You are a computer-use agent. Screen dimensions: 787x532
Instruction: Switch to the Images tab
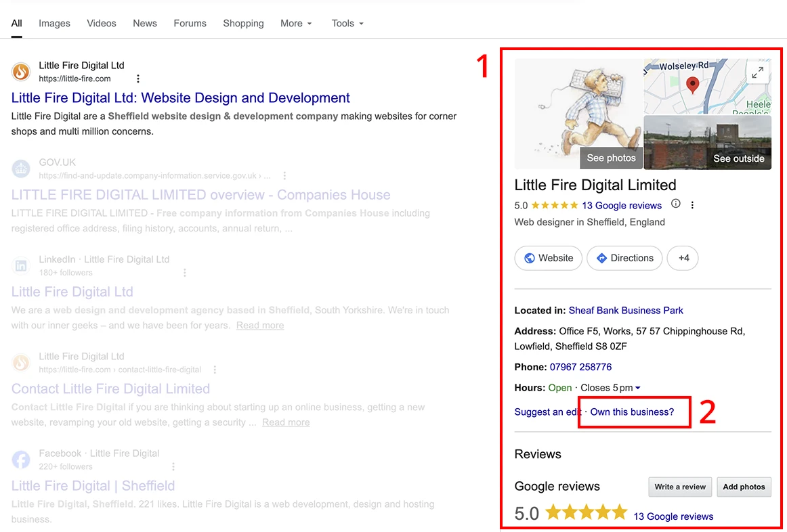pyautogui.click(x=54, y=24)
